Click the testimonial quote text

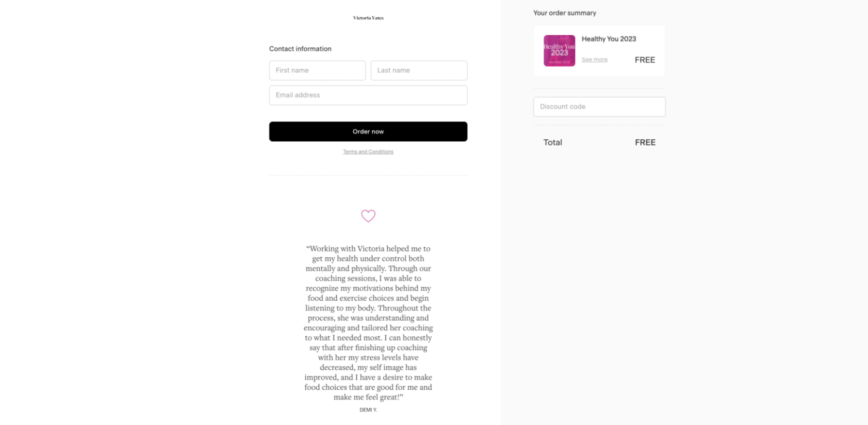click(x=368, y=323)
